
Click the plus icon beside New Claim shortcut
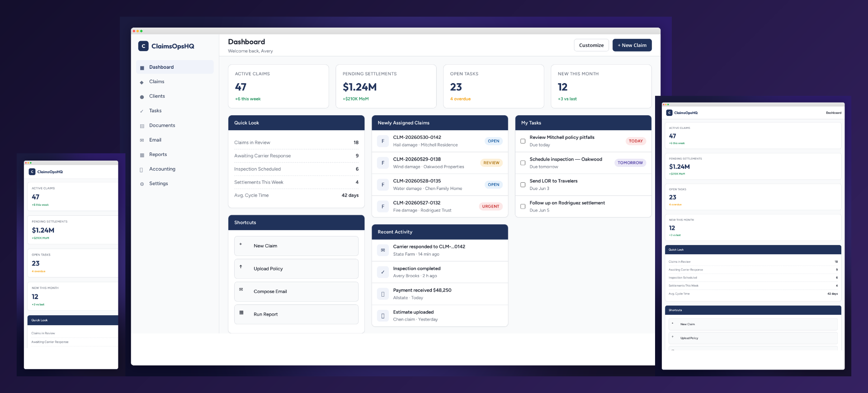[x=241, y=244]
